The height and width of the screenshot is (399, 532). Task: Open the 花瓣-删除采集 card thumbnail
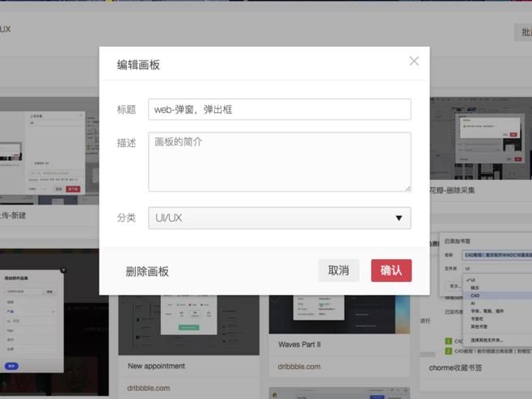481,138
